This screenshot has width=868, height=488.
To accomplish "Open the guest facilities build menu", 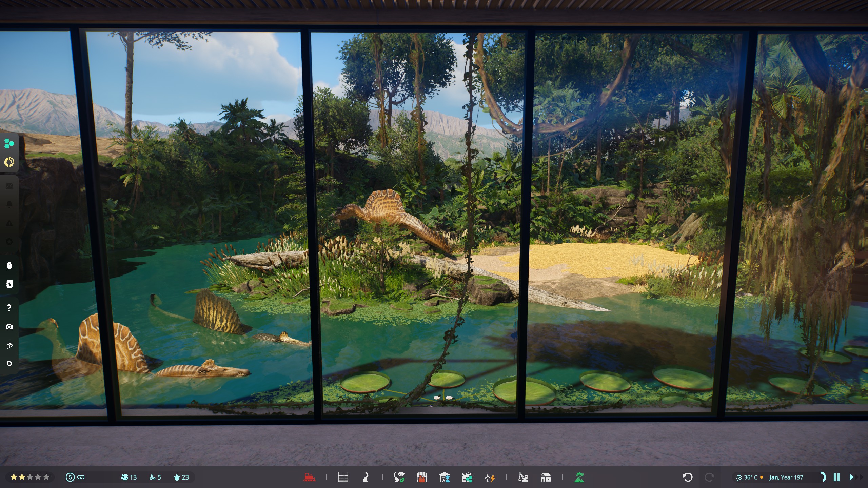I will (421, 477).
